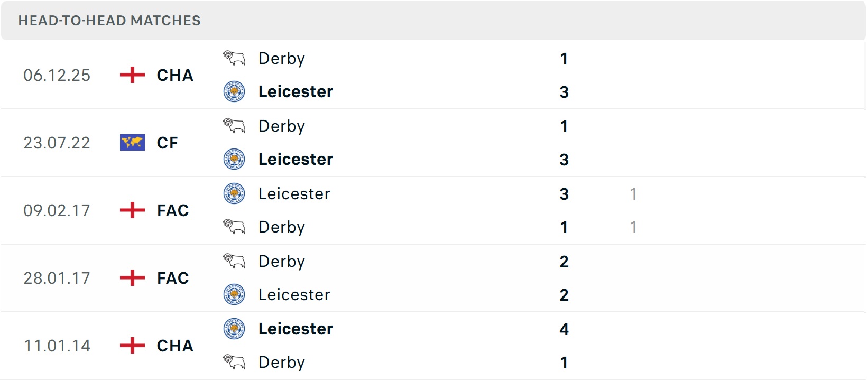Click Derby ram logo in 28.01.17 match
This screenshot has height=381, width=868.
pos(234,261)
